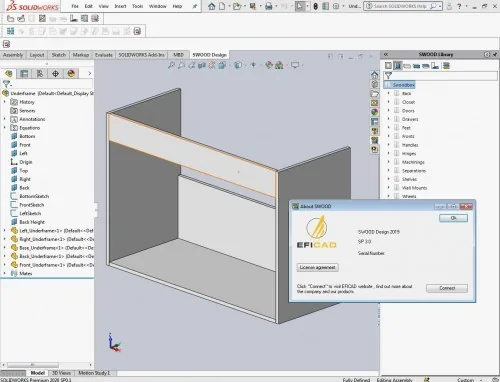Open the DisplayManager color ball tab

coord(71,73)
